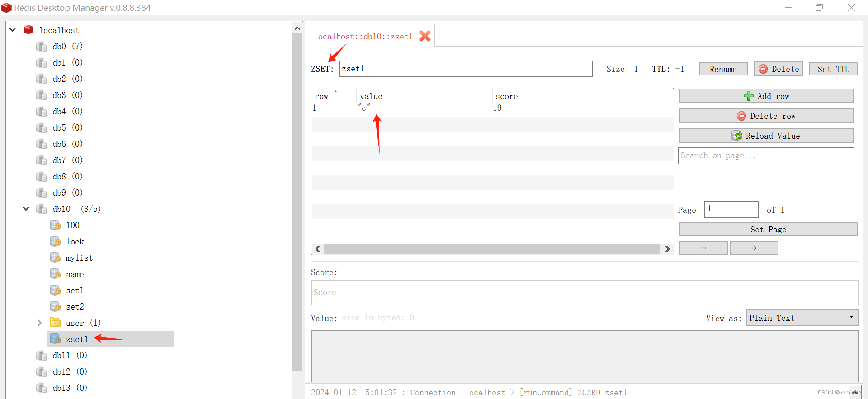Click the Set Page button

pyautogui.click(x=768, y=229)
